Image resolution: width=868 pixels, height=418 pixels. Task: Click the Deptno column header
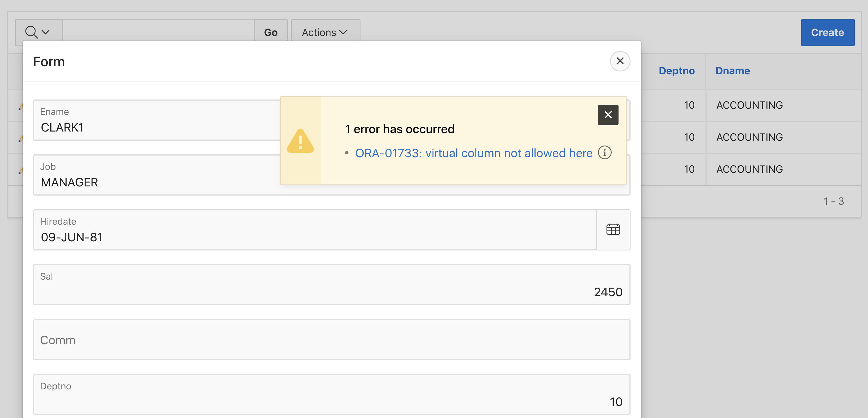click(676, 71)
